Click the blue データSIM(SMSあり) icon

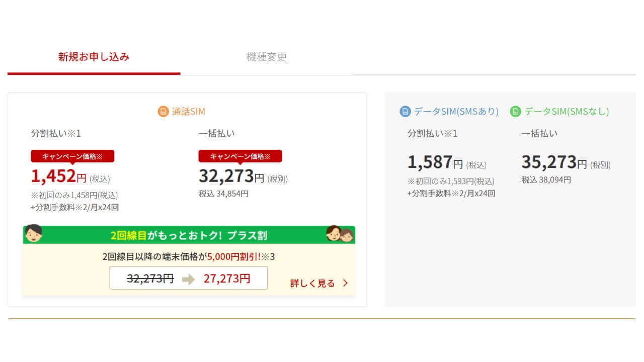405,111
